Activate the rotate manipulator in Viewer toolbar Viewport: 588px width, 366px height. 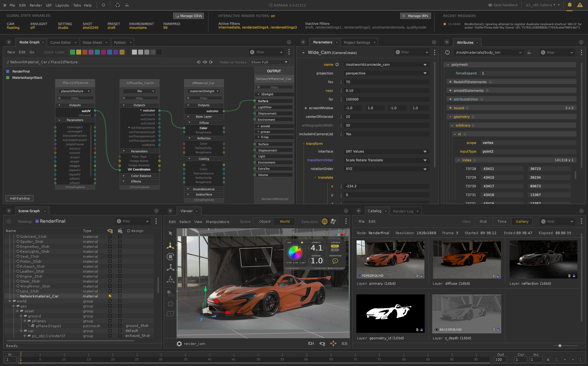tap(170, 257)
